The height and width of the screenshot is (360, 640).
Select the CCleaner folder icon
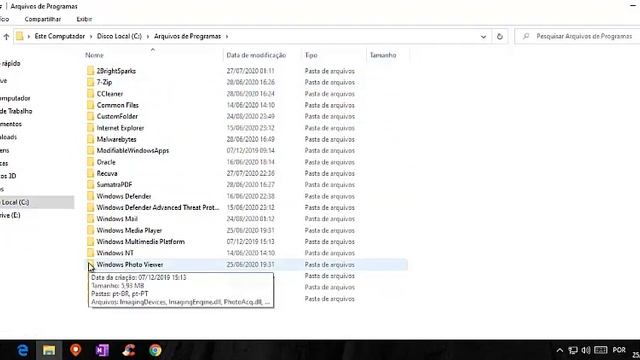click(90, 93)
